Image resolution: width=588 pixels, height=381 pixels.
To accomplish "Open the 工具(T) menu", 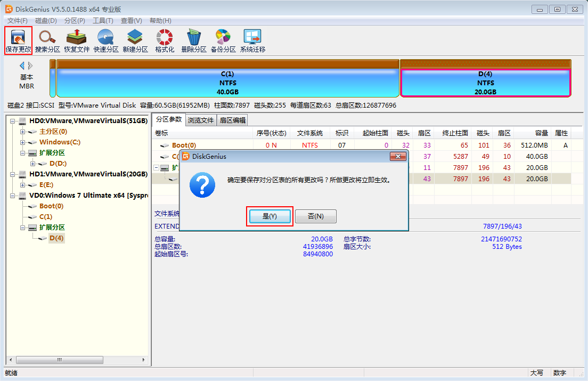I will pos(103,21).
